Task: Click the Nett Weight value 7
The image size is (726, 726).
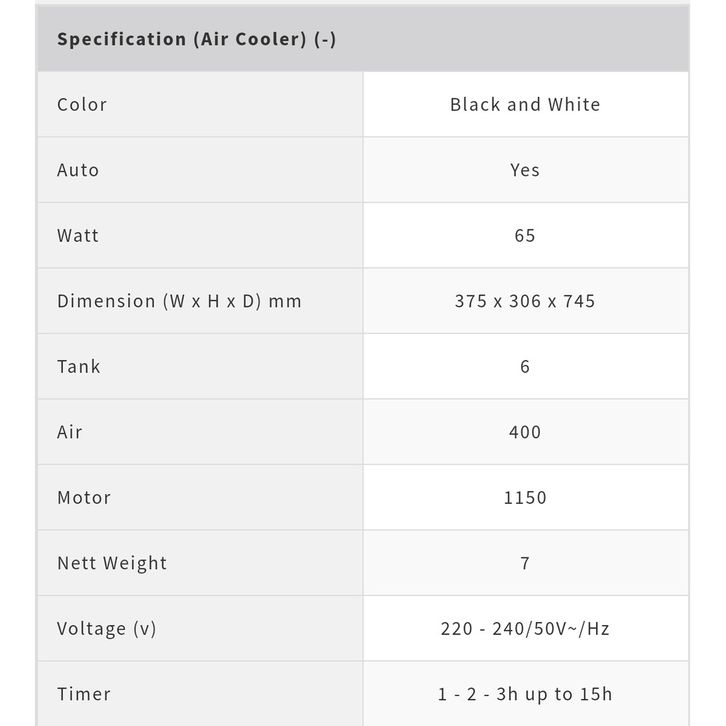Action: (525, 563)
